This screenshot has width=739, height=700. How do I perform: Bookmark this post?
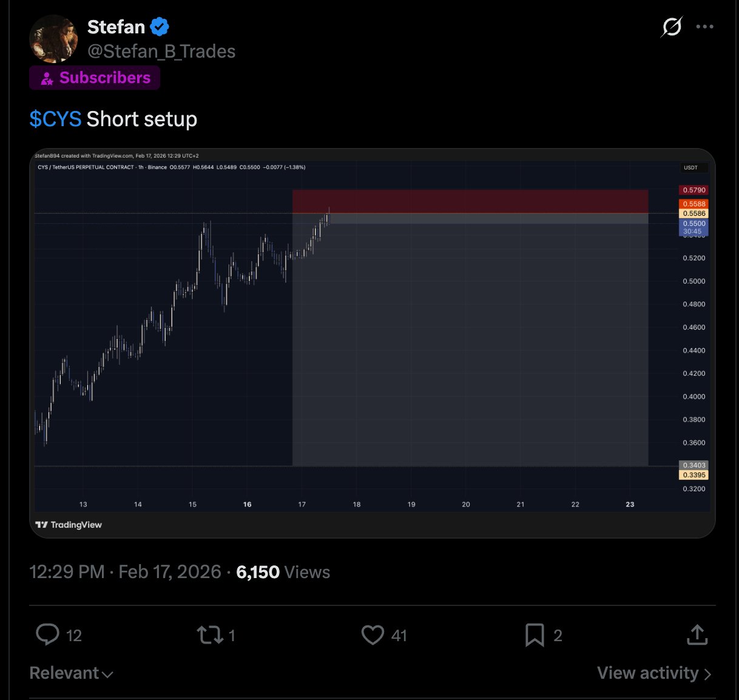pos(535,635)
